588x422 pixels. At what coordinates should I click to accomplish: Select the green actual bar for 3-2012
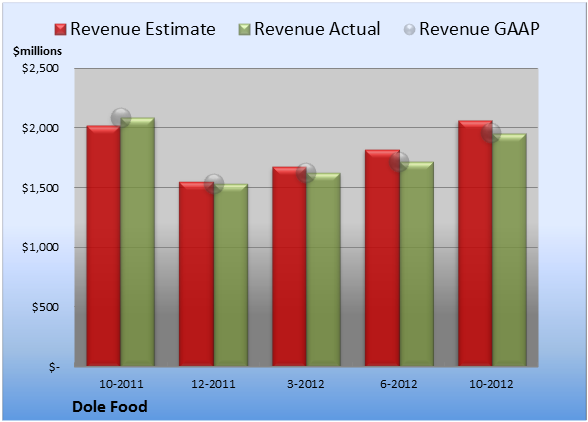(x=324, y=270)
